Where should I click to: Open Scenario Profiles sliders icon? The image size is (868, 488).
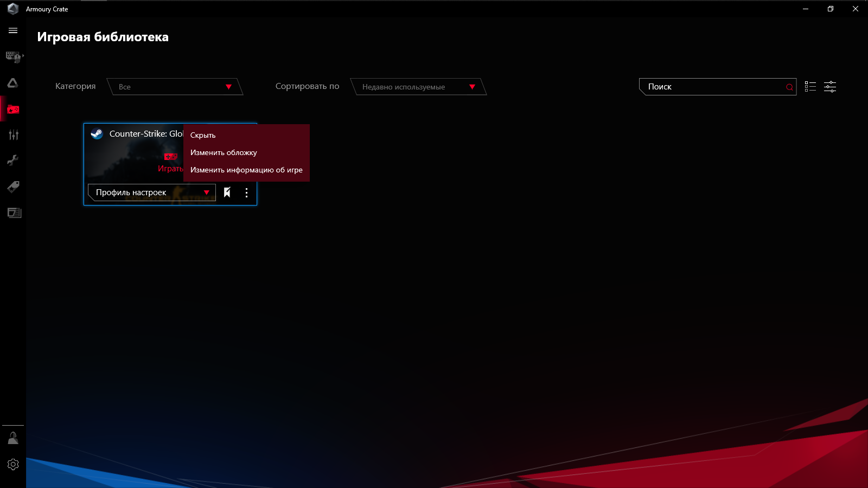coord(14,135)
